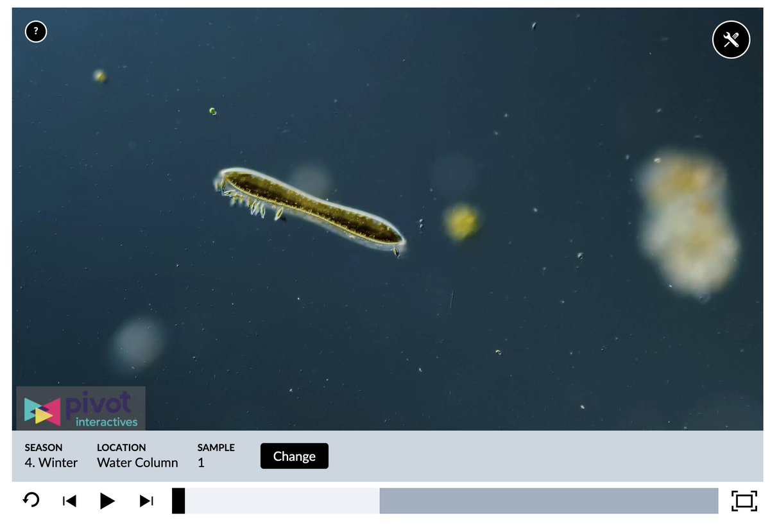Click the black playhead marker
770x532 pixels.
[x=178, y=501]
